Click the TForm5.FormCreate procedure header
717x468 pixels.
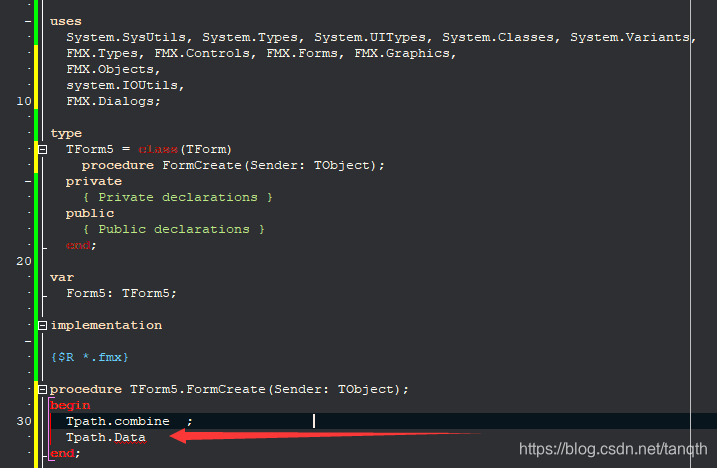(229, 389)
